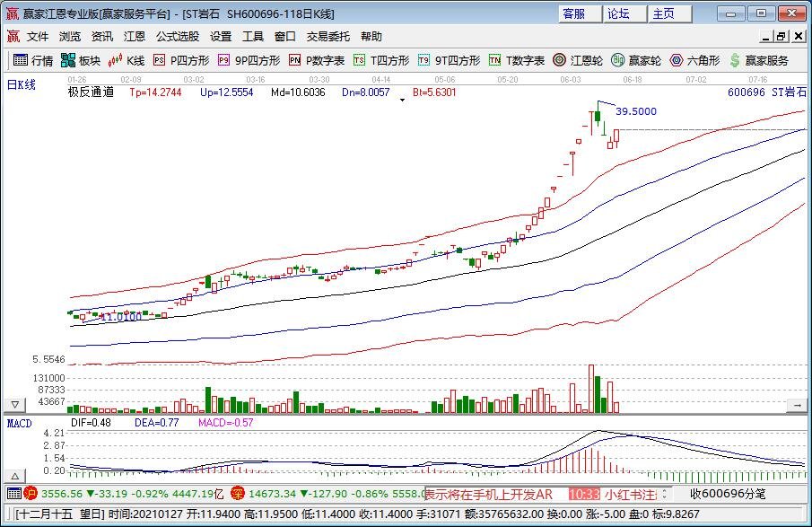This screenshot has height=527, width=812.
Task: Click the Up=12.5554 value
Action: click(227, 92)
